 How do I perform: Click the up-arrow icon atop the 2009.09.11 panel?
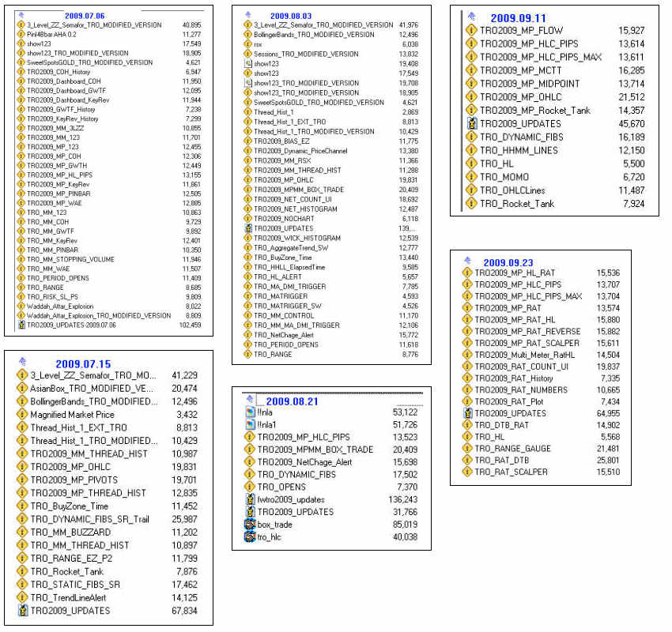pyautogui.click(x=470, y=17)
